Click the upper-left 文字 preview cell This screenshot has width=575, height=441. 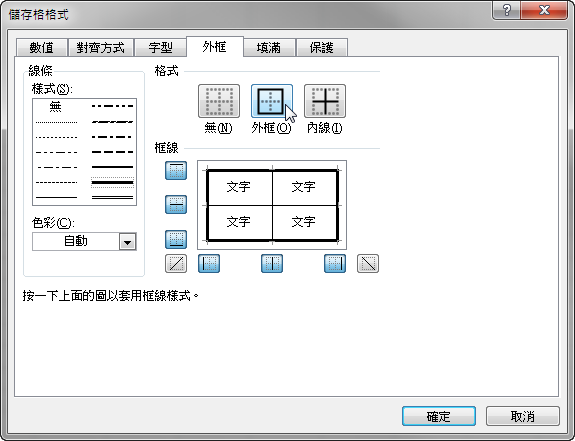click(x=239, y=187)
